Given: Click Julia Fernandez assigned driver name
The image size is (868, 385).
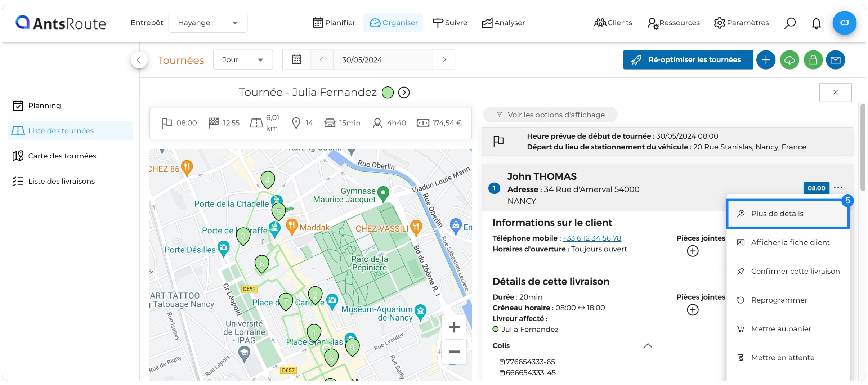Looking at the screenshot, I should coord(529,329).
